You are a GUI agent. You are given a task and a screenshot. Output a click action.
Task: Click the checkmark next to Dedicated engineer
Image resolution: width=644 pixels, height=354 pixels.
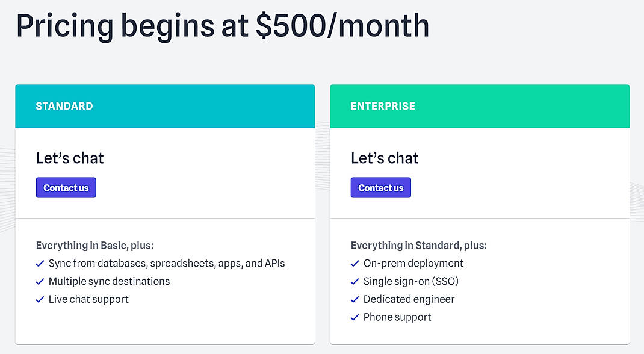[355, 299]
